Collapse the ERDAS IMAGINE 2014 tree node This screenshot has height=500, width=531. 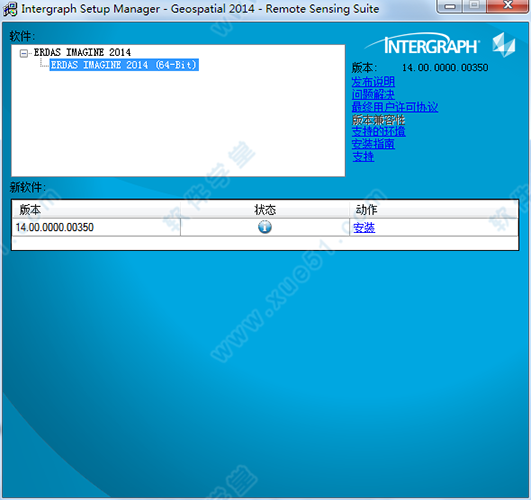point(24,53)
